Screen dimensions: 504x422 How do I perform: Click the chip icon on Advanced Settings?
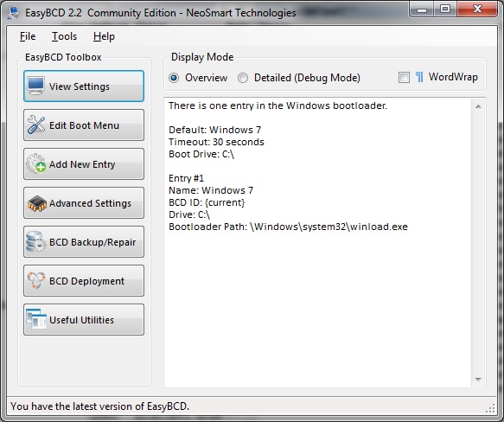37,203
